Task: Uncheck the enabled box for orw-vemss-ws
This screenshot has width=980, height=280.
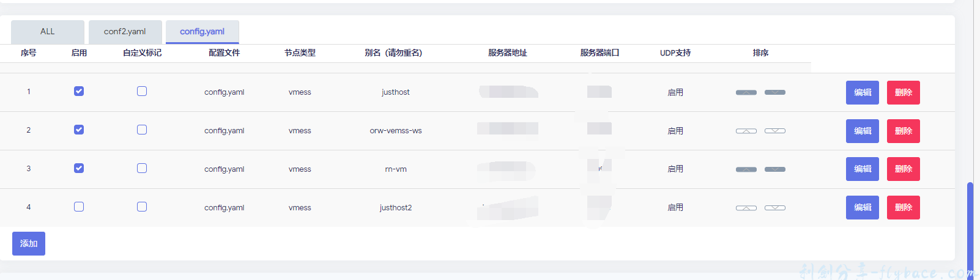Action: point(79,130)
